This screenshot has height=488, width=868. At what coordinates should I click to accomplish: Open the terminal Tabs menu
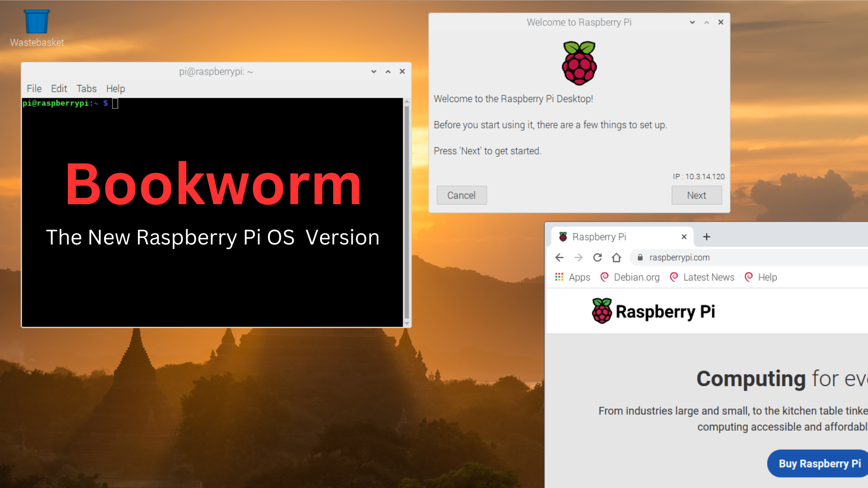[x=86, y=89]
